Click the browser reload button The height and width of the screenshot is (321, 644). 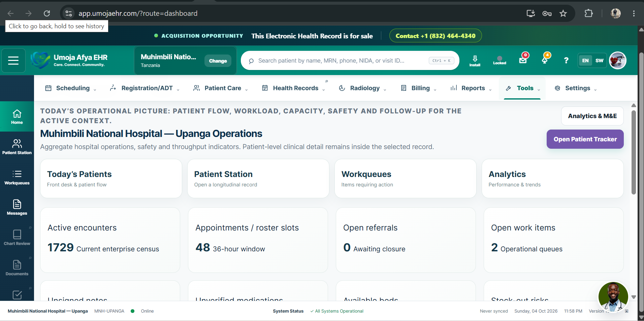point(47,13)
